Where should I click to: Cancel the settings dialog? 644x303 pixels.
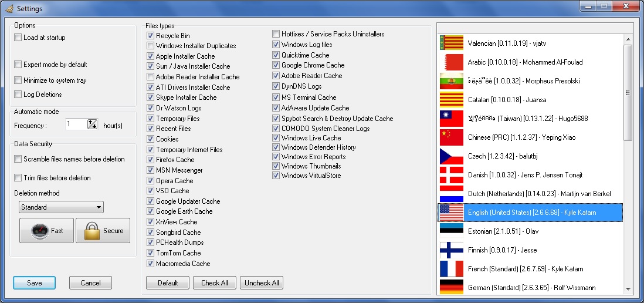[x=91, y=283]
